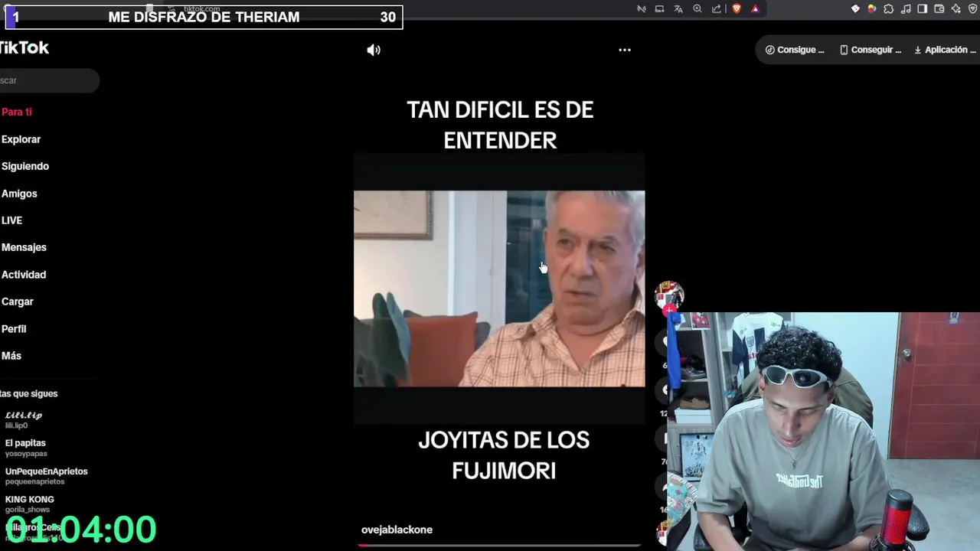
Task: Toggle the browser sidebar panel icon
Action: pyautogui.click(x=923, y=9)
